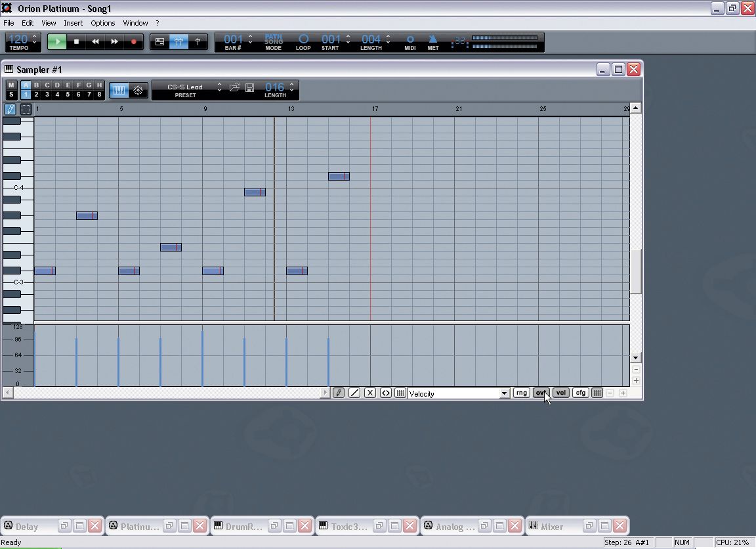Click the cfg button
The height and width of the screenshot is (549, 756).
581,393
